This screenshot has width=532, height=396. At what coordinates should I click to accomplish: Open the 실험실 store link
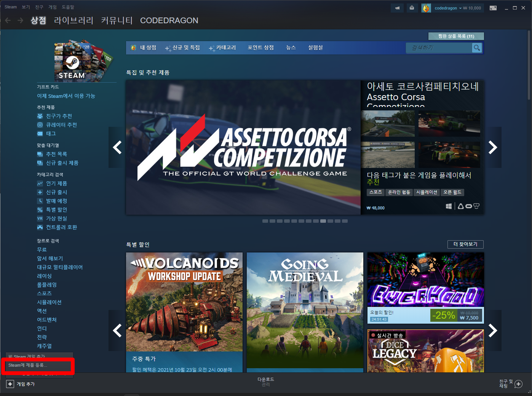tap(316, 48)
